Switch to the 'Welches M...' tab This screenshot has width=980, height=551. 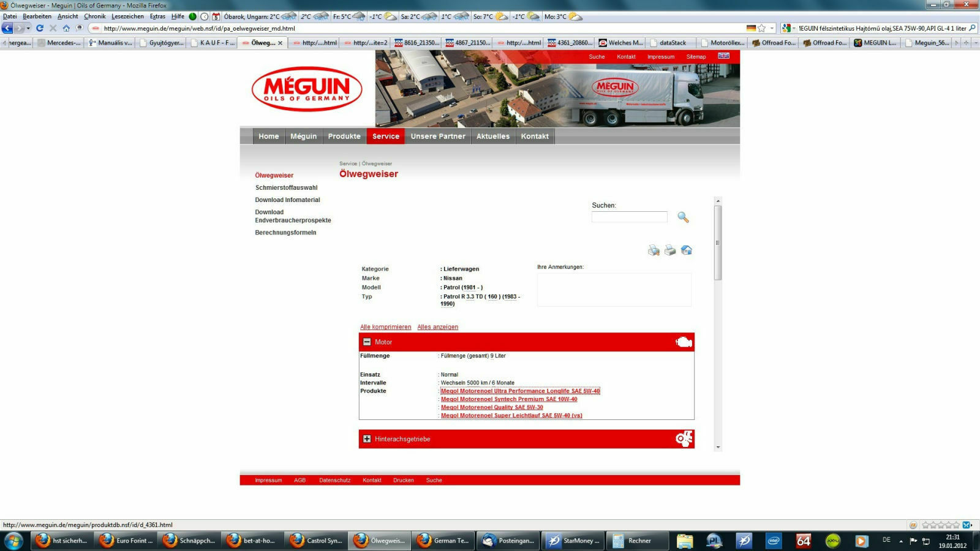click(x=620, y=43)
